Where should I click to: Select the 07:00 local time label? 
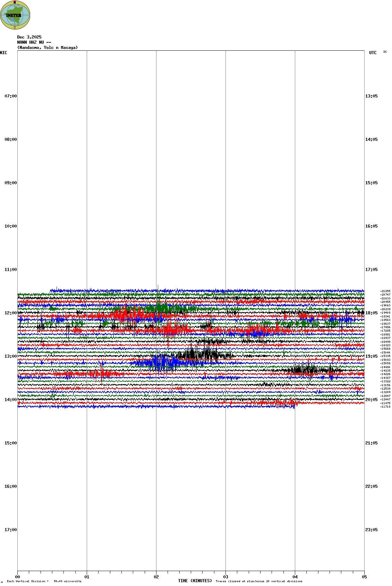click(x=10, y=96)
